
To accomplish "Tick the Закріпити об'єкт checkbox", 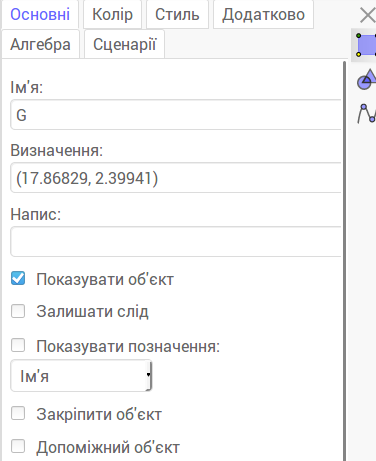I will pyautogui.click(x=18, y=413).
